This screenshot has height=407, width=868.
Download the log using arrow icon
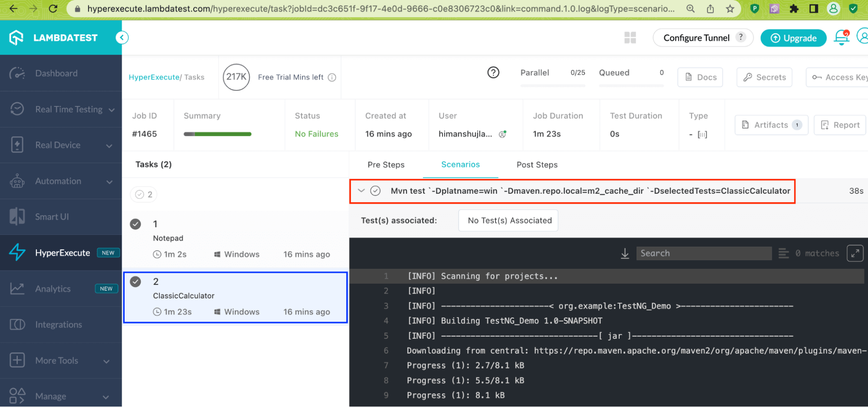click(x=625, y=253)
